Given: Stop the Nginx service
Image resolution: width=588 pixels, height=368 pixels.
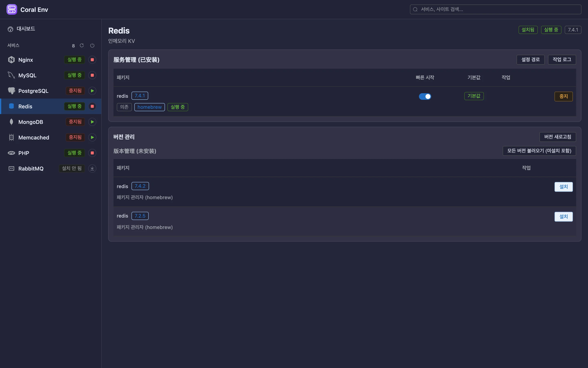Looking at the screenshot, I should [92, 60].
